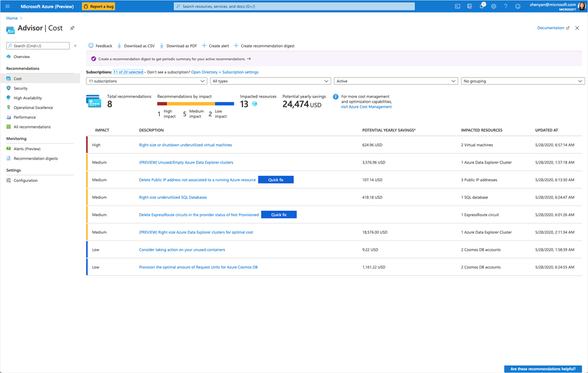Screen dimensions: 588x373
Task: Expand the All types dropdown
Action: click(270, 81)
